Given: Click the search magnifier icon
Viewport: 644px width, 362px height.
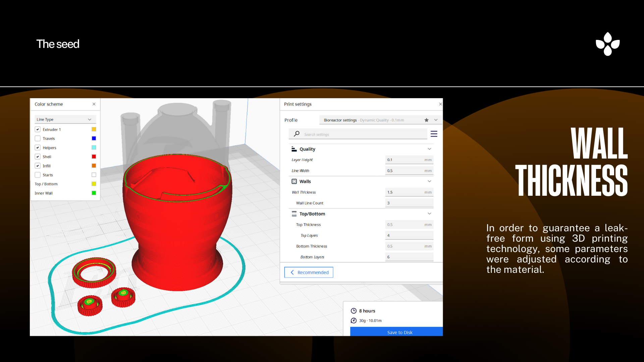Looking at the screenshot, I should pyautogui.click(x=297, y=134).
